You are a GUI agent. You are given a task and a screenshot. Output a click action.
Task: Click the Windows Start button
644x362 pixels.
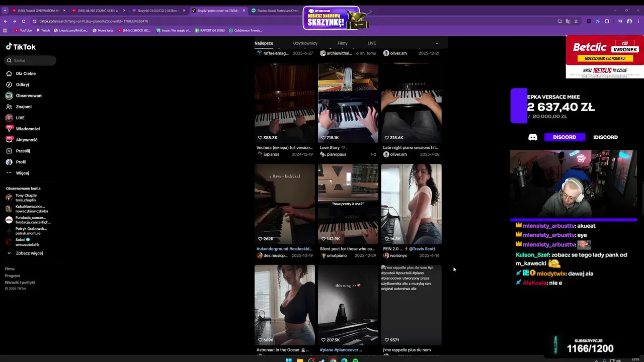289,360
